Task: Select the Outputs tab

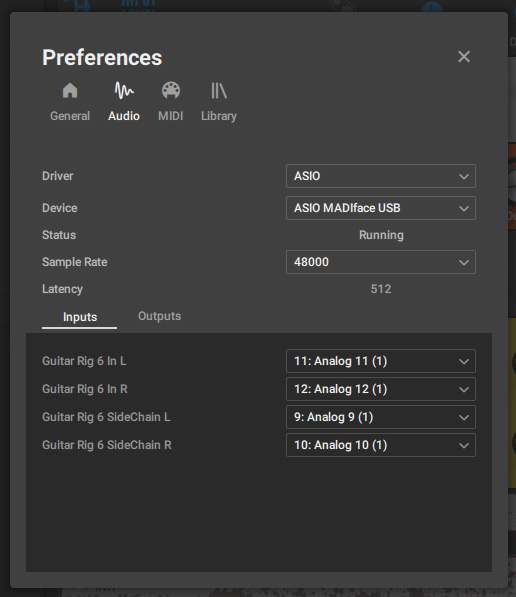Action: pos(159,316)
